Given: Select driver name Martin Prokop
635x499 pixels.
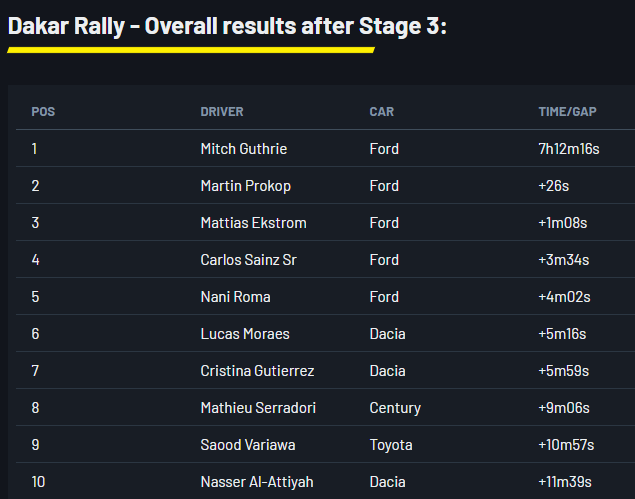Looking at the screenshot, I should point(246,186).
